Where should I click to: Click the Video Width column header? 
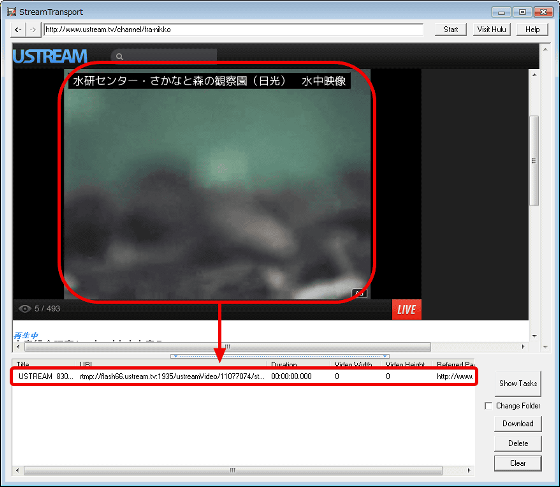[355, 364]
